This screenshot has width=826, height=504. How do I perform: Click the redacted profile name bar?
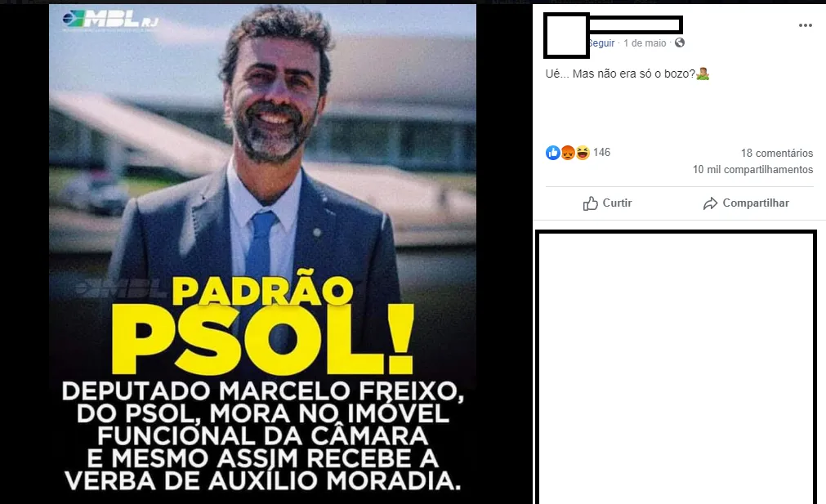636,25
